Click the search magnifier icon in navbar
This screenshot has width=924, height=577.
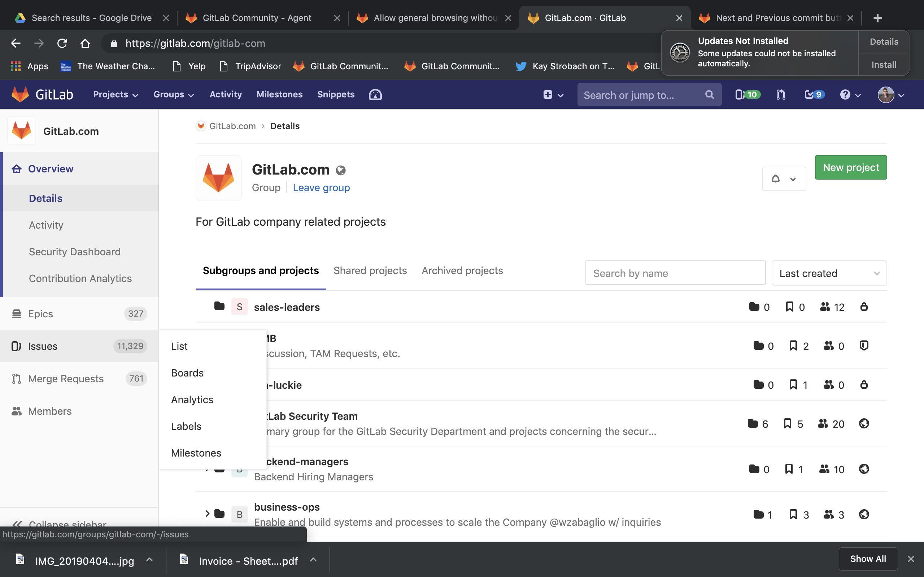pyautogui.click(x=709, y=94)
